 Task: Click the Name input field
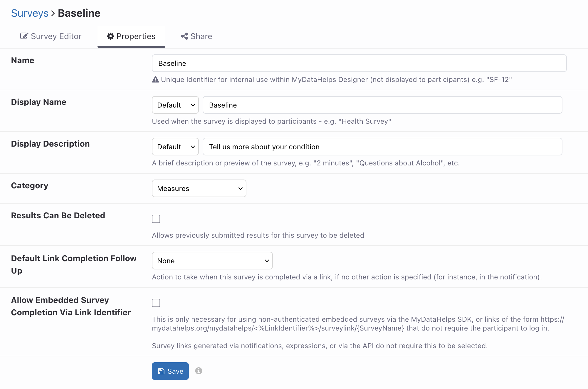359,63
